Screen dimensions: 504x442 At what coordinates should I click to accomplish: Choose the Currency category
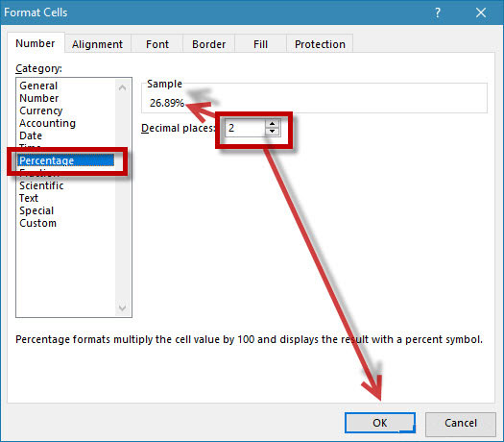(x=41, y=110)
